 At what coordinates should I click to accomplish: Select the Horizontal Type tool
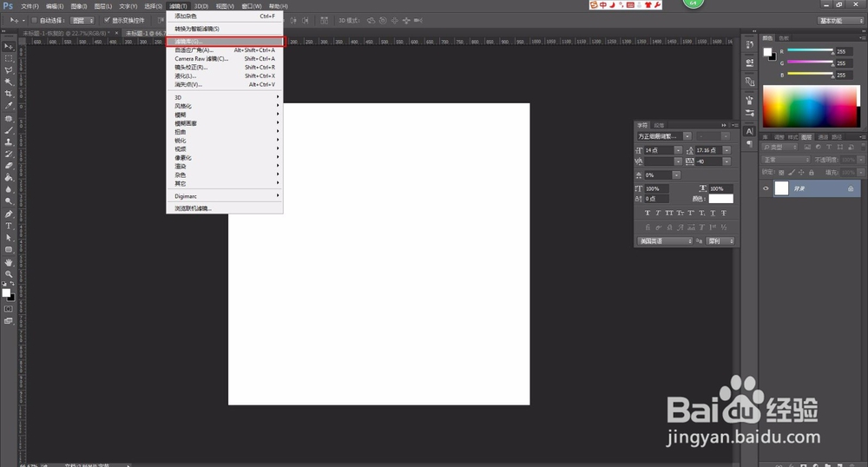pos(9,226)
